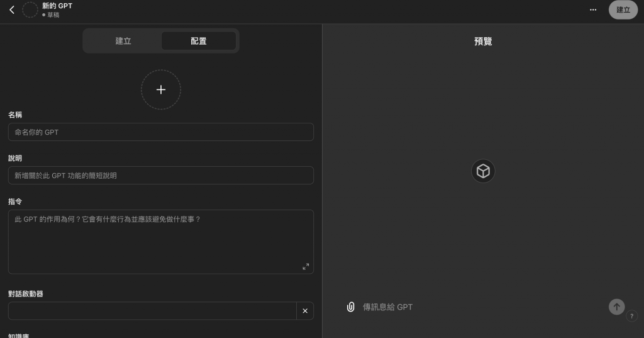Click the plus to upload GPT avatar
The image size is (644, 338).
tap(161, 89)
